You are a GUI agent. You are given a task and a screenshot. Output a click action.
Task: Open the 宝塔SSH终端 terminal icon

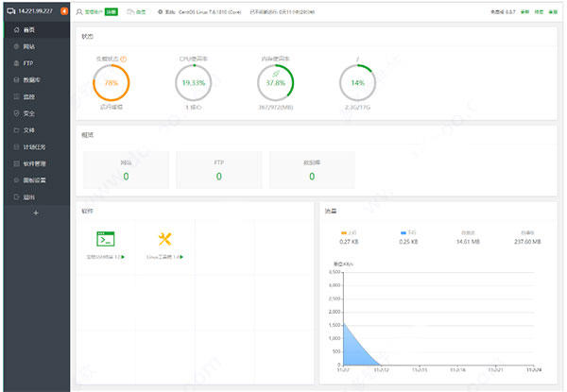(105, 238)
